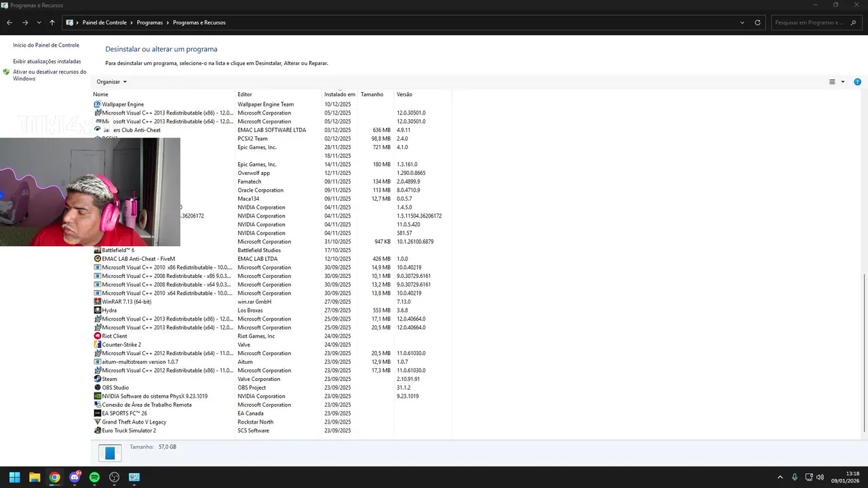Open OBS Studio from the taskbar
Image resolution: width=868 pixels, height=488 pixels.
click(x=114, y=477)
